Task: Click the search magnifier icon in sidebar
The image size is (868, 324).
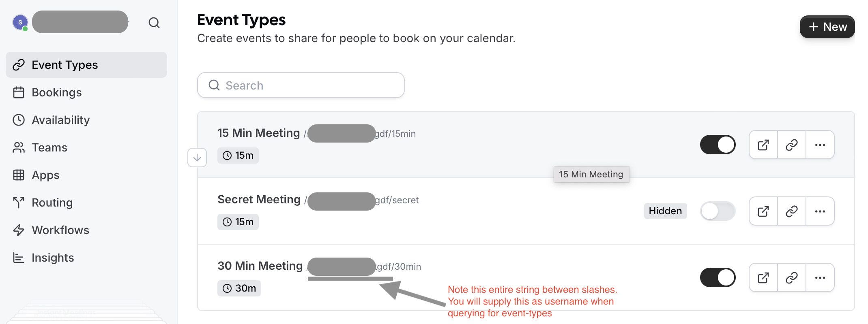Action: [154, 23]
